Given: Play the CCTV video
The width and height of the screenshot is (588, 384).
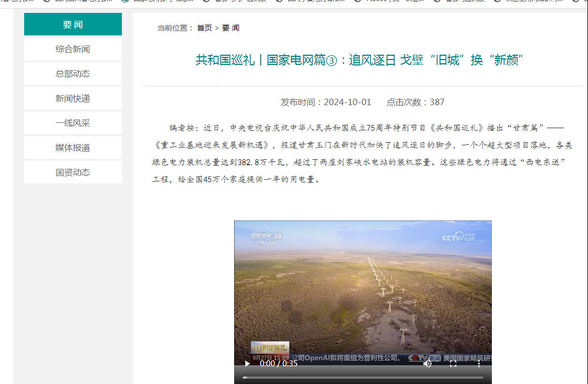Looking at the screenshot, I should (247, 364).
